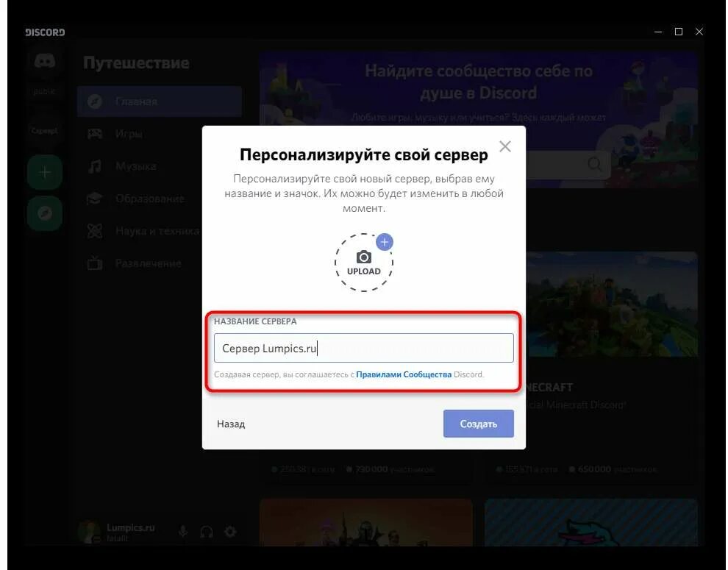The height and width of the screenshot is (570, 728).
Task: Click the graduation cap icon beside Образование
Action: click(95, 199)
